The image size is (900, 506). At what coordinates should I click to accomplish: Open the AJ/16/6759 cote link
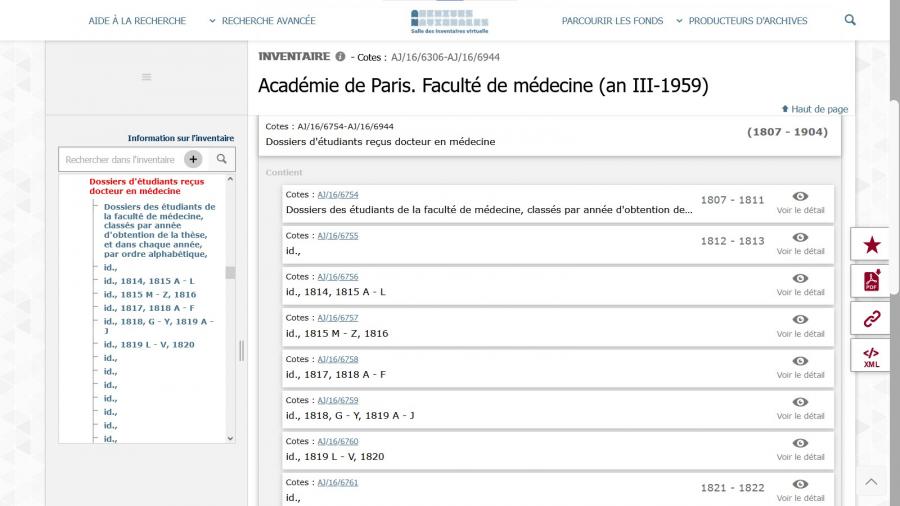(338, 400)
